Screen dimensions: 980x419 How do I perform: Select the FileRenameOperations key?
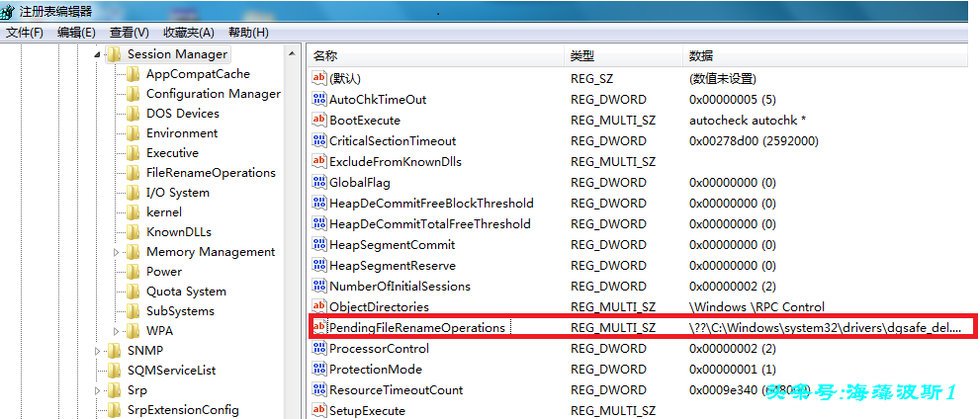pyautogui.click(x=211, y=173)
